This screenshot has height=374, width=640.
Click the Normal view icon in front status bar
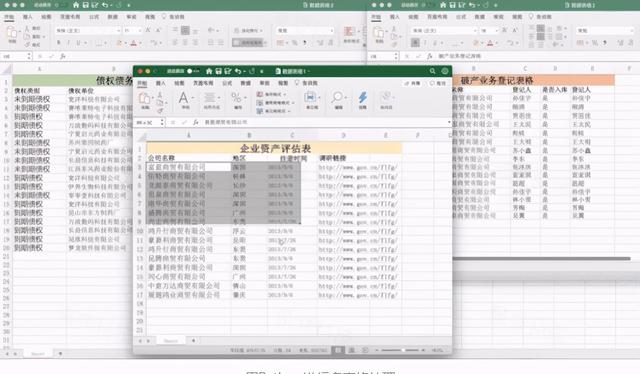pos(338,350)
